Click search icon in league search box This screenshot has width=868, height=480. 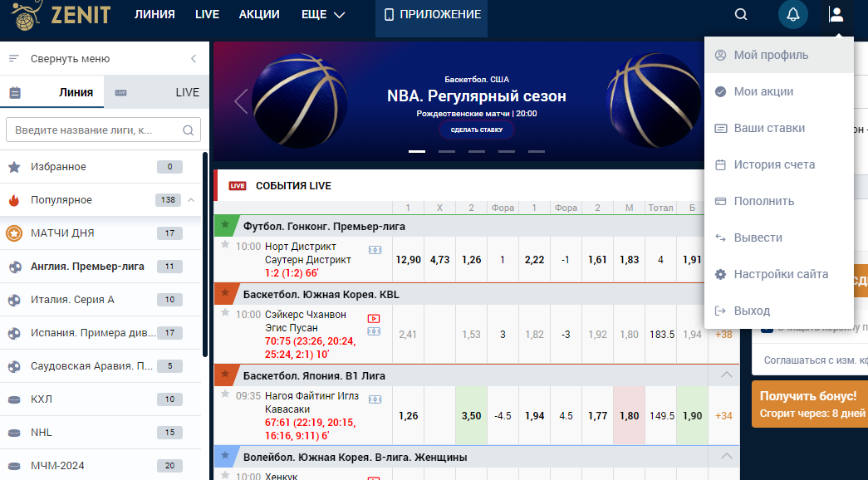tap(189, 130)
